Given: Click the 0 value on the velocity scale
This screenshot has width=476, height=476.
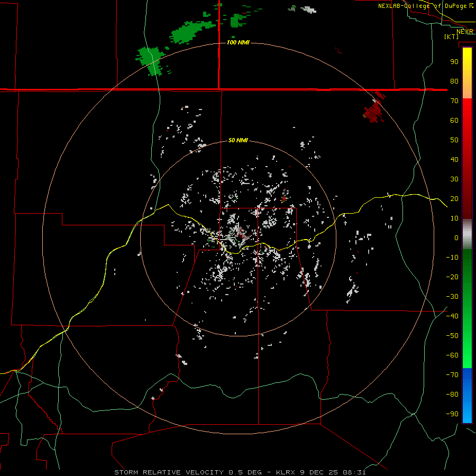Looking at the screenshot, I should (456, 237).
